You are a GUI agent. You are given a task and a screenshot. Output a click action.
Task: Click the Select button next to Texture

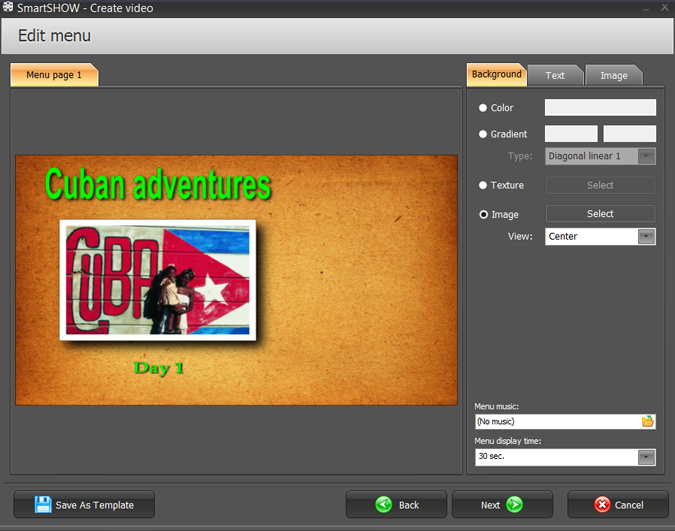pyautogui.click(x=600, y=185)
